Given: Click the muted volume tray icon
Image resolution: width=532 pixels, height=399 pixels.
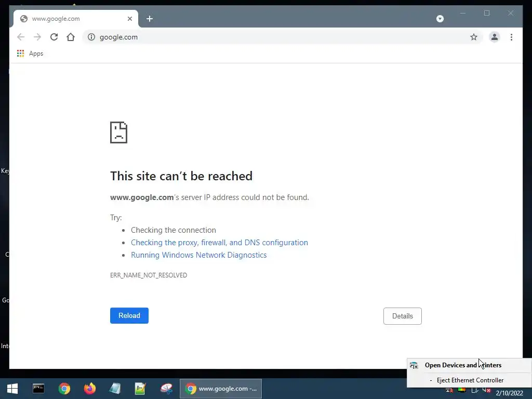Looking at the screenshot, I should coord(486,390).
